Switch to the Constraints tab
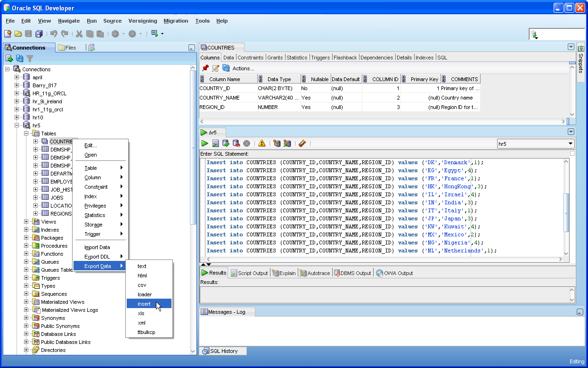Viewport: 588px width, 368px height. (250, 57)
